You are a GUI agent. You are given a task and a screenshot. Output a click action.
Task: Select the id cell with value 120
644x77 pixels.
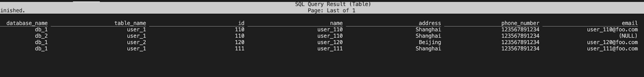239,42
